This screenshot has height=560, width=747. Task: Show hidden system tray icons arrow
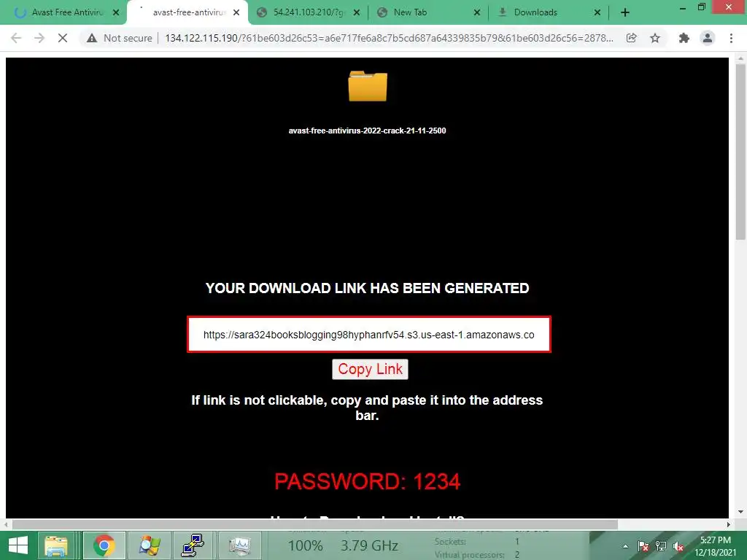click(x=625, y=546)
